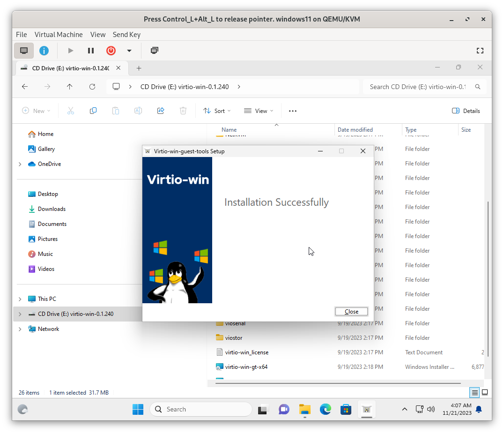The image size is (504, 434).
Task: Open the Documents folder shortcut
Action: (47, 224)
